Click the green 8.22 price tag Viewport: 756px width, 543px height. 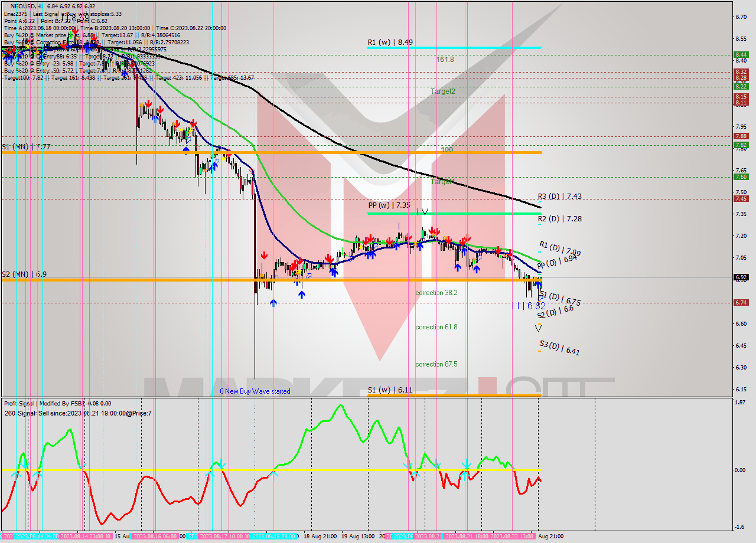741,86
